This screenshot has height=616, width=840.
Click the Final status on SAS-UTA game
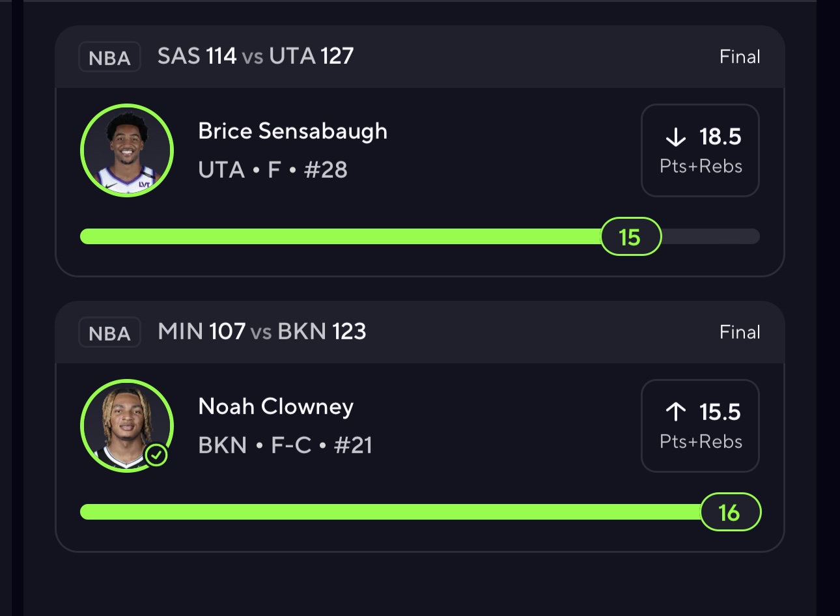[740, 57]
